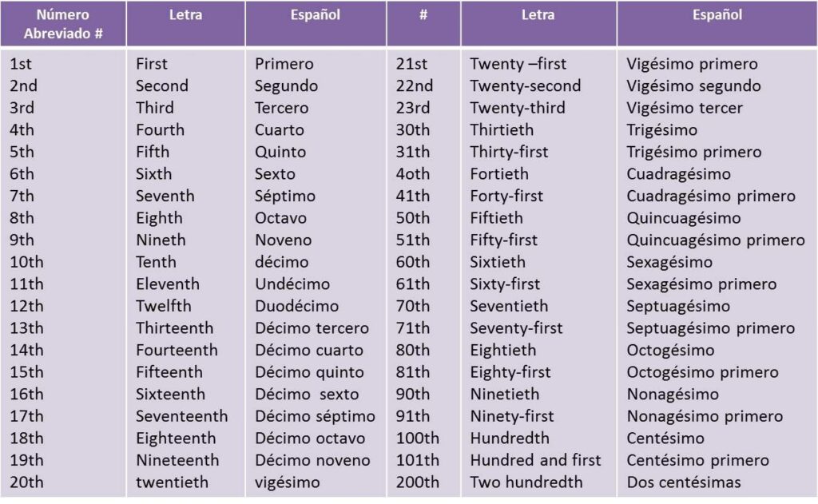The height and width of the screenshot is (504, 818).
Task: Click the "4oth" abbreviation cell
Action: [x=412, y=174]
